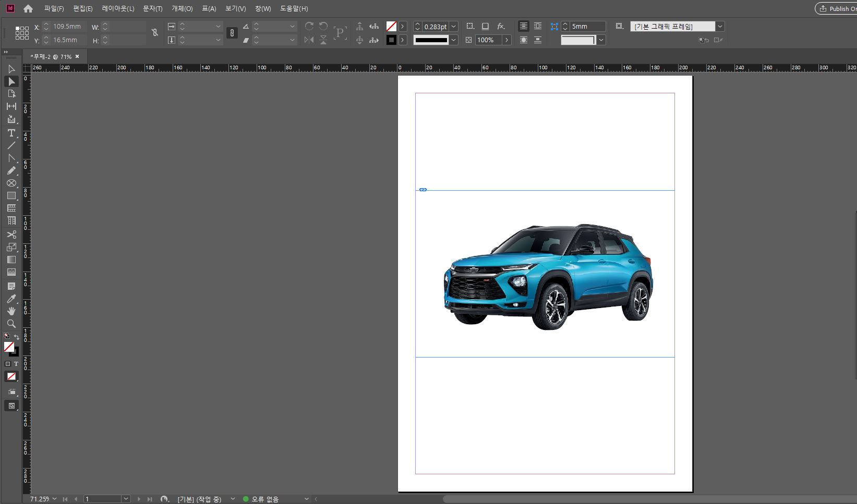
Task: Enable wrap around object shape
Action: pyautogui.click(x=523, y=40)
